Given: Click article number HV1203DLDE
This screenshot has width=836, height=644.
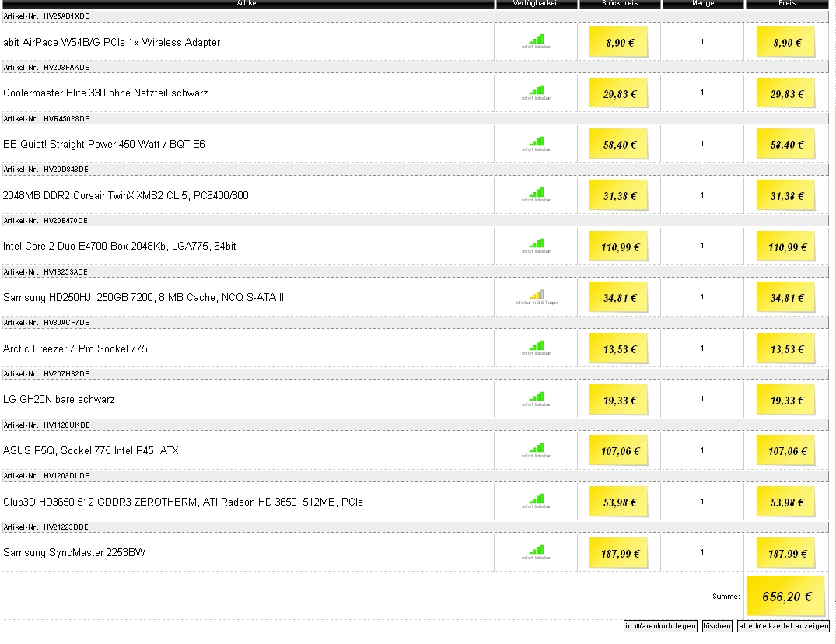Looking at the screenshot, I should (x=67, y=475).
